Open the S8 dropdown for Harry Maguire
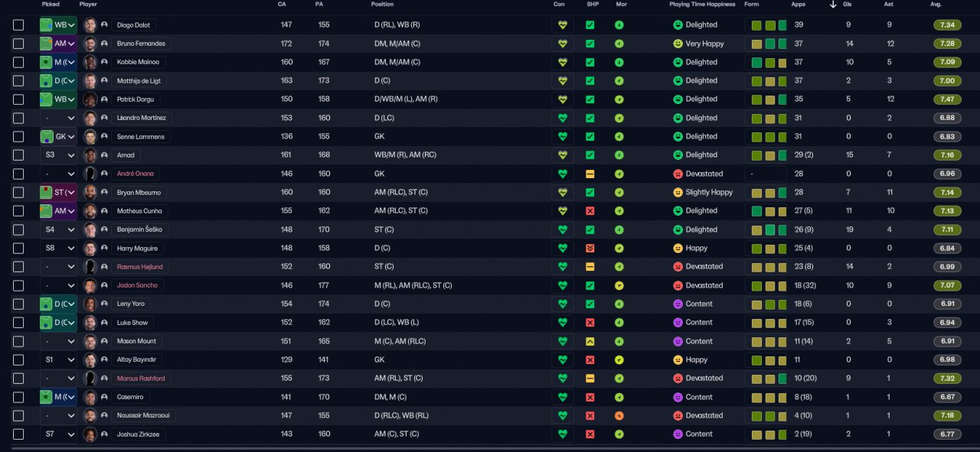Screen dimensions: 980x452 58,249
